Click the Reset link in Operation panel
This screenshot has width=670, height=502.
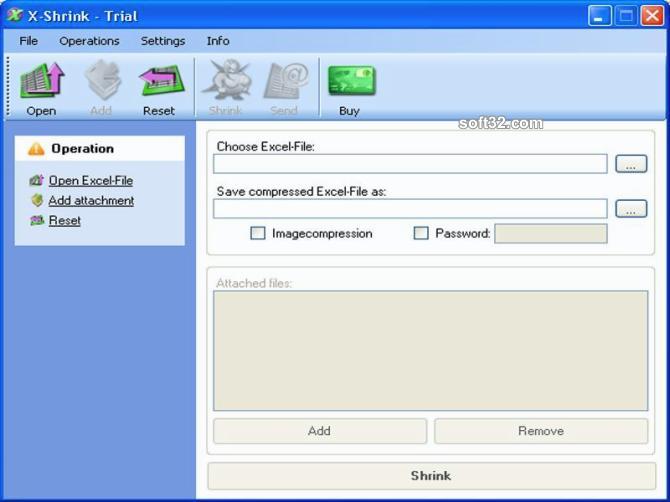point(65,220)
